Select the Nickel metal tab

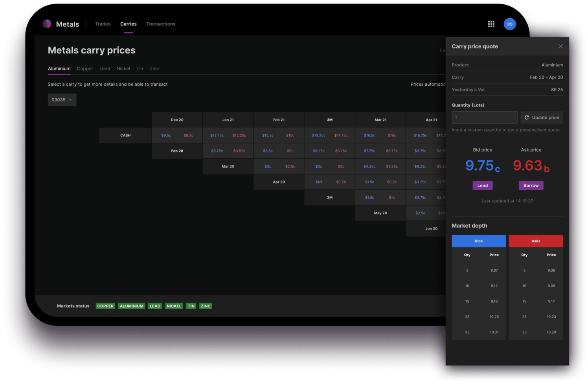[x=123, y=68]
